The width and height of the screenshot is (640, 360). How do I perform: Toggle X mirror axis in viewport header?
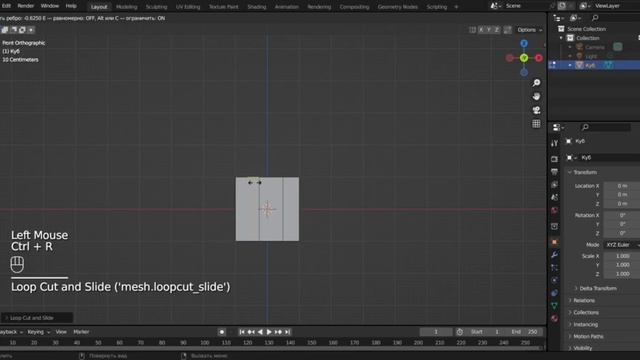tap(481, 30)
